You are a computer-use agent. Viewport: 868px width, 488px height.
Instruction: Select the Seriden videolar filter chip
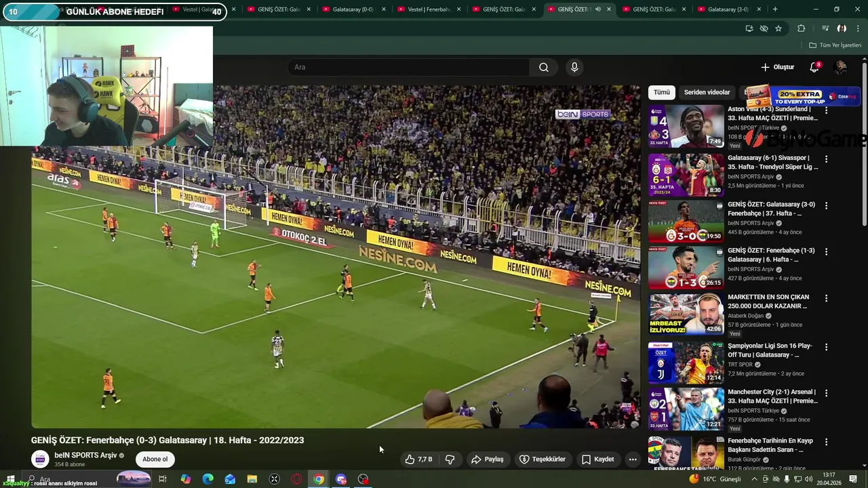point(707,92)
